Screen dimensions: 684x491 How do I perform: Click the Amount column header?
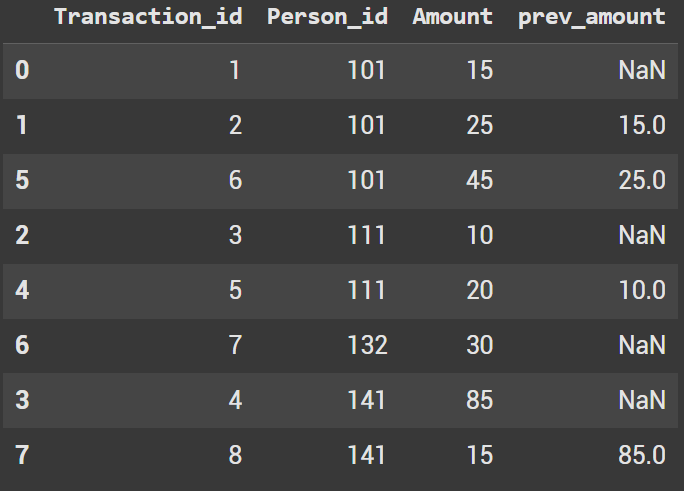tap(453, 17)
